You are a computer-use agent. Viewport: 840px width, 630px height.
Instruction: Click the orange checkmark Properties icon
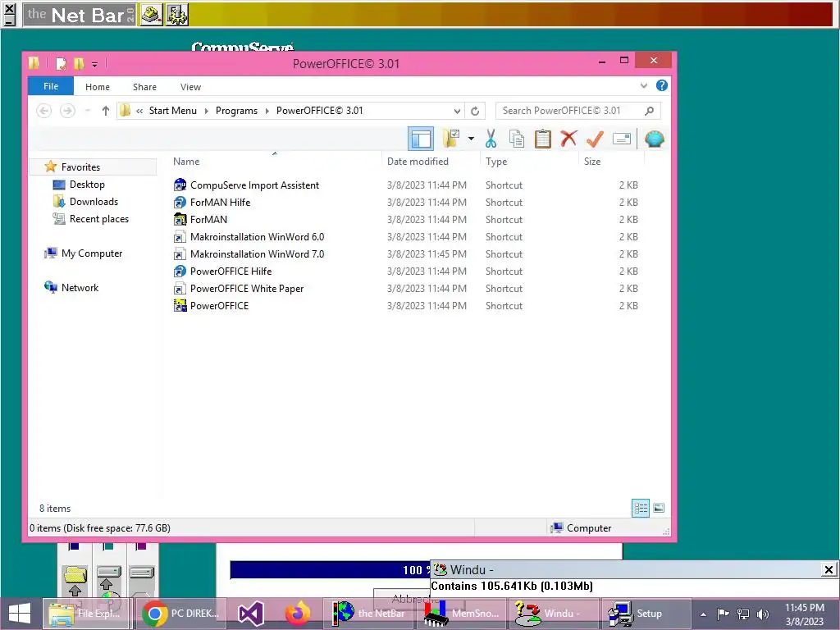(x=595, y=139)
